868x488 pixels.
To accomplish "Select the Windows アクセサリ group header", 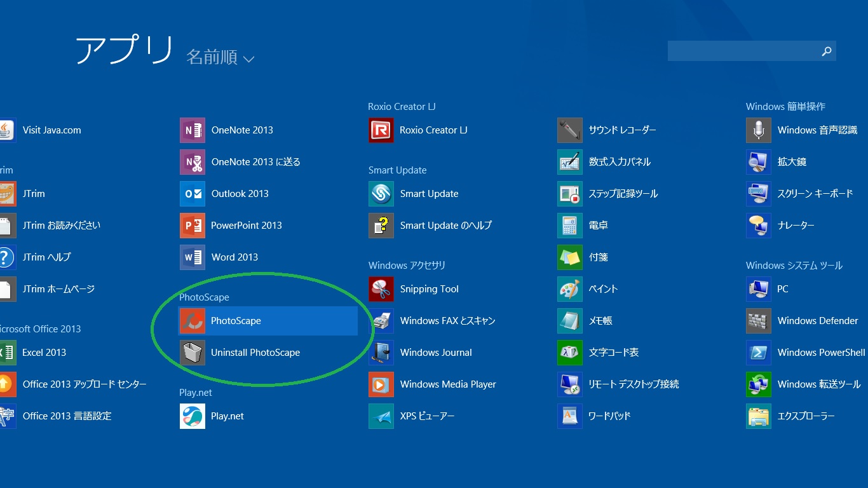I will pyautogui.click(x=407, y=266).
